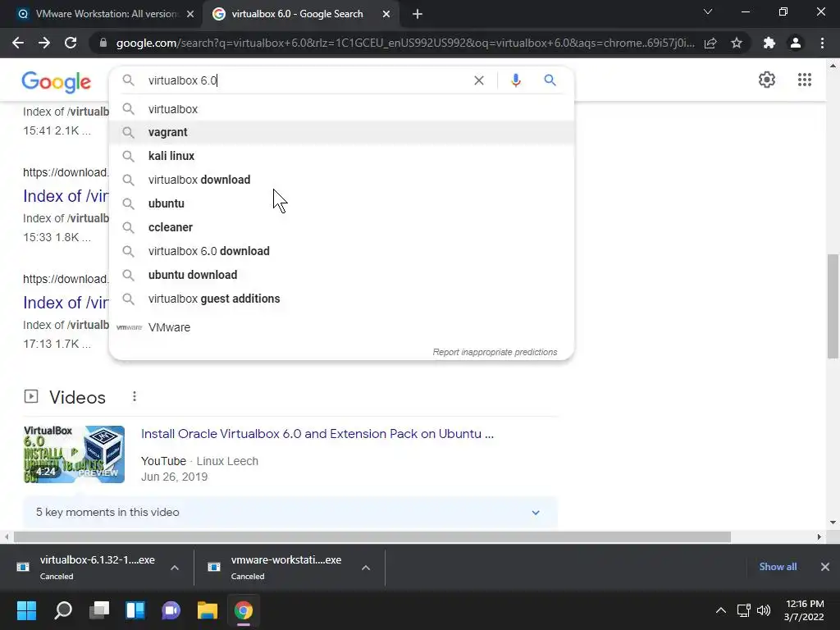The width and height of the screenshot is (840, 630).
Task: Clear the search box text
Action: point(479,80)
